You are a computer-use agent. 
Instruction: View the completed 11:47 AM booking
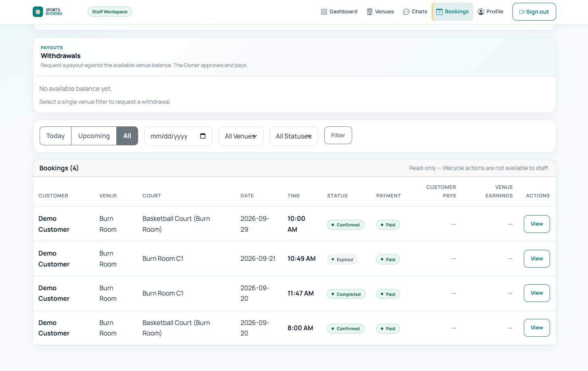(537, 293)
